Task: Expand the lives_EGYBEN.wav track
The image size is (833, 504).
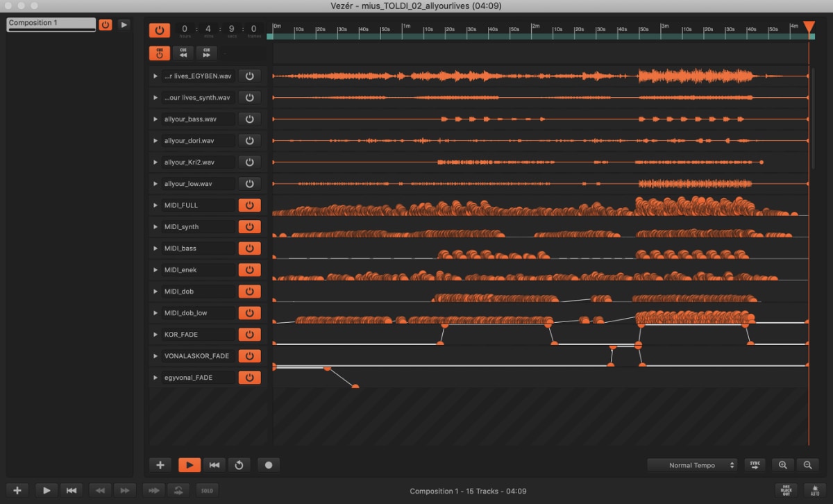Action: click(155, 76)
